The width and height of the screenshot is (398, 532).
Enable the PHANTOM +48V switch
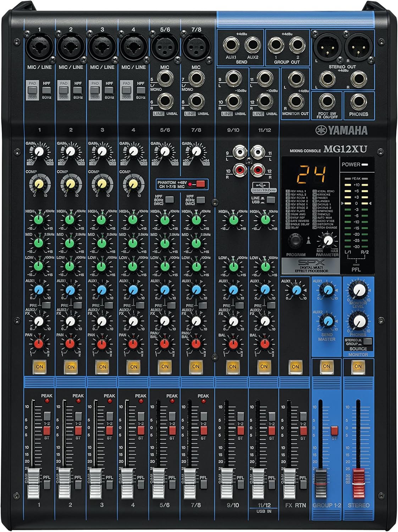click(x=200, y=184)
